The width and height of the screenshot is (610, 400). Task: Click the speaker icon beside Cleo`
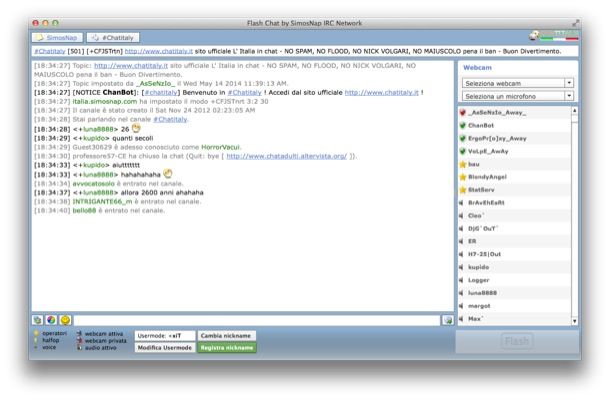tap(461, 216)
